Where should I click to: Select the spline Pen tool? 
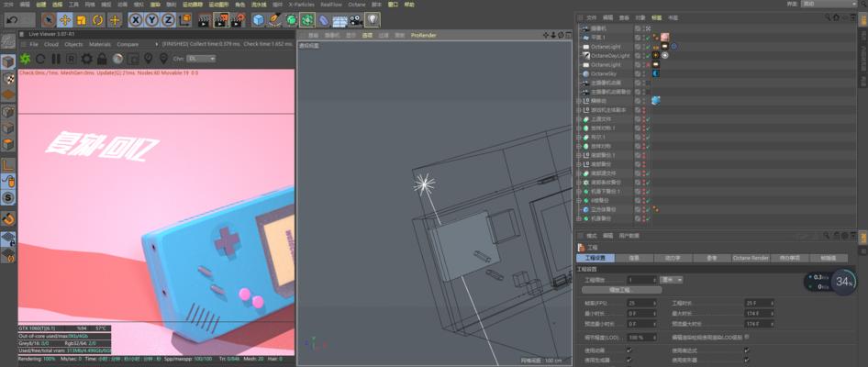tap(274, 20)
